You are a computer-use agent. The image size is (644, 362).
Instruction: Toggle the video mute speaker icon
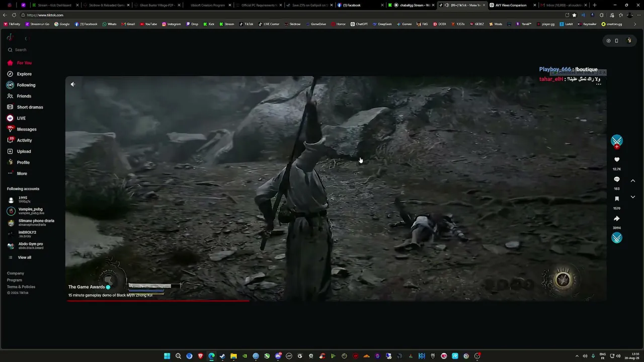tap(73, 84)
